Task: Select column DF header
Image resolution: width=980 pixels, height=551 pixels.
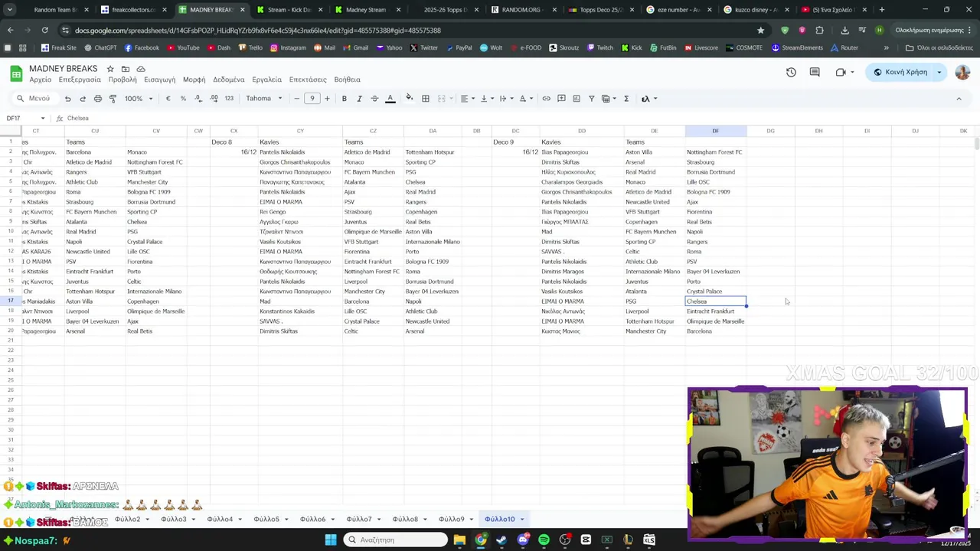Action: tap(715, 131)
